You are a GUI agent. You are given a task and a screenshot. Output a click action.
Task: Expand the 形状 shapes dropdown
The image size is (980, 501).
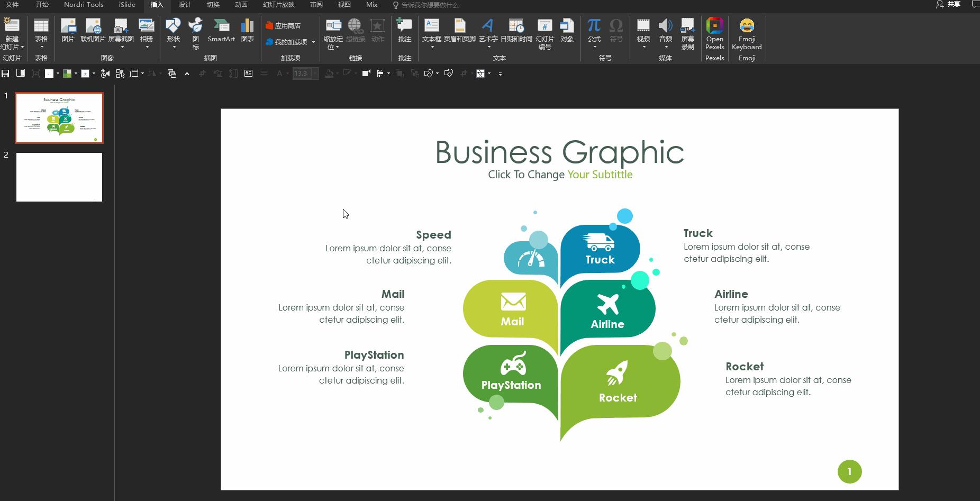174,47
